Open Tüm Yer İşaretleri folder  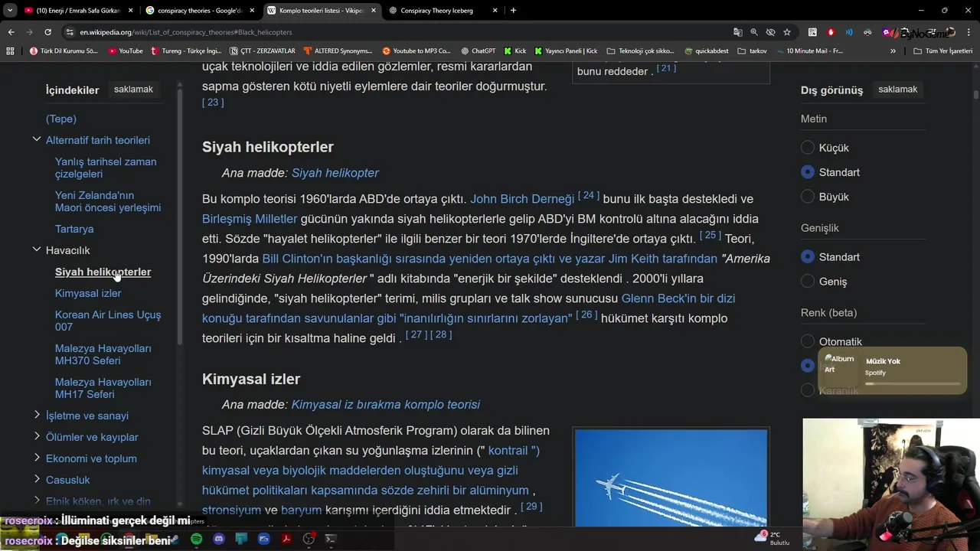pyautogui.click(x=942, y=51)
